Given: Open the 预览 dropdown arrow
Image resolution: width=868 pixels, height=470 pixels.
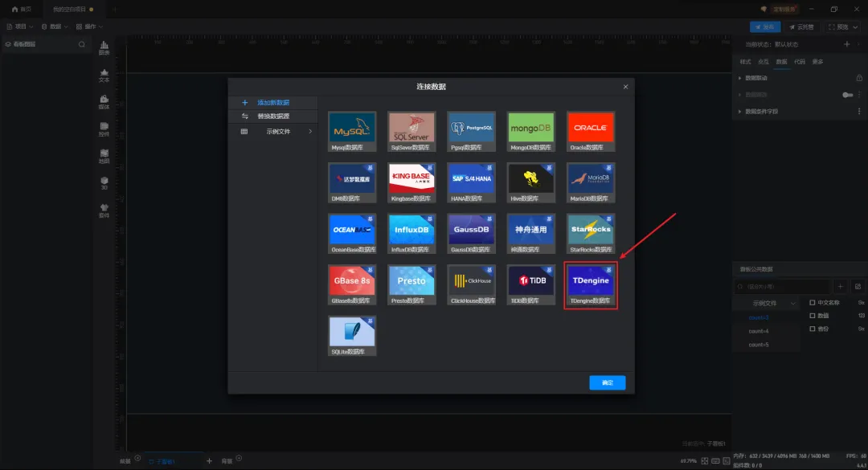Looking at the screenshot, I should (x=855, y=27).
